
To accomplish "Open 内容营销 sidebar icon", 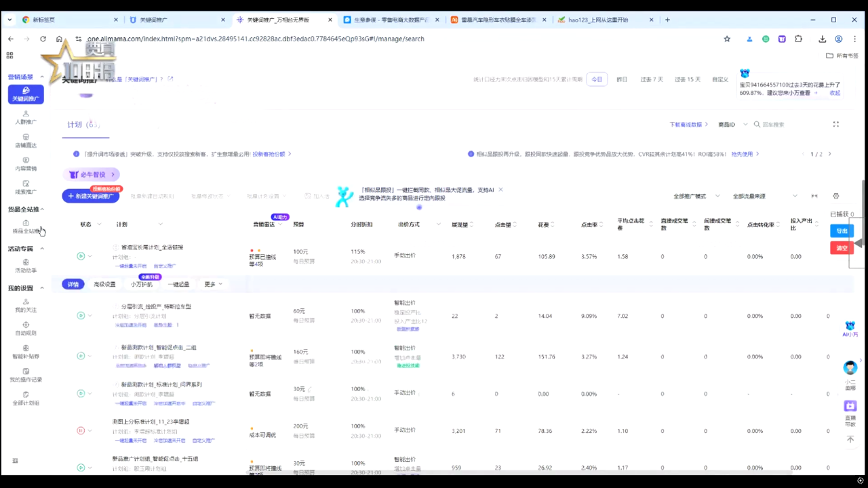I will 26,164.
